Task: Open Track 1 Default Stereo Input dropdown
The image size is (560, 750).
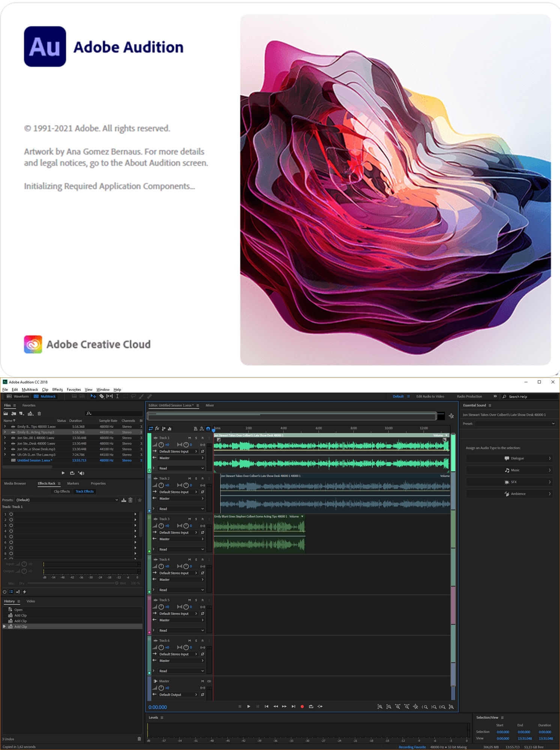Action: click(178, 451)
